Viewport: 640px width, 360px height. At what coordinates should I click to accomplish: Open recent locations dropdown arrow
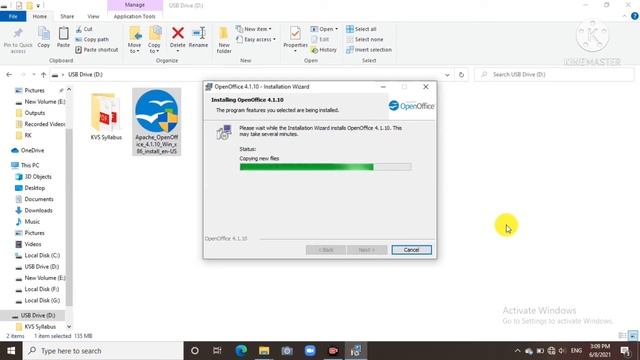click(x=33, y=75)
